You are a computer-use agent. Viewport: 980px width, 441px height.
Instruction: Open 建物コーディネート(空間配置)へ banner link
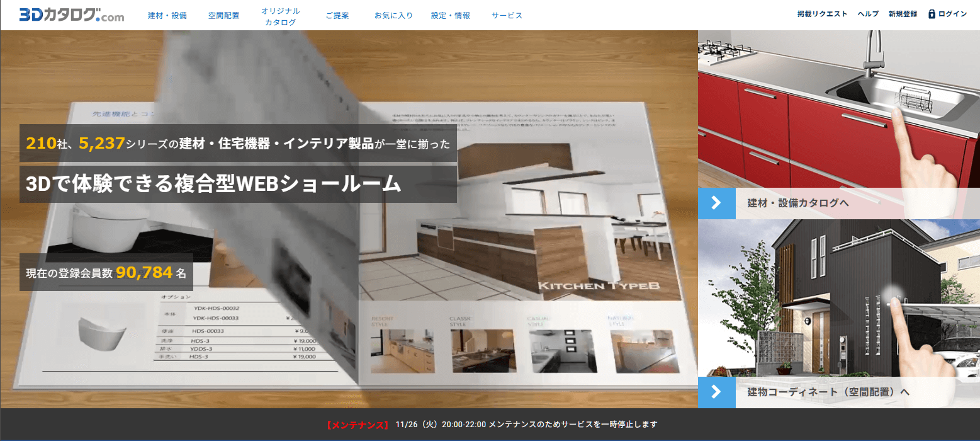(x=828, y=392)
